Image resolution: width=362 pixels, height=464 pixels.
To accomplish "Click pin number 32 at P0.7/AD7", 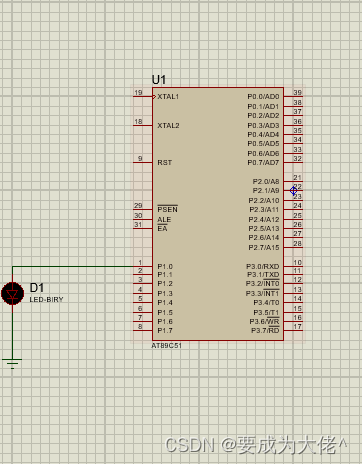I will [297, 158].
